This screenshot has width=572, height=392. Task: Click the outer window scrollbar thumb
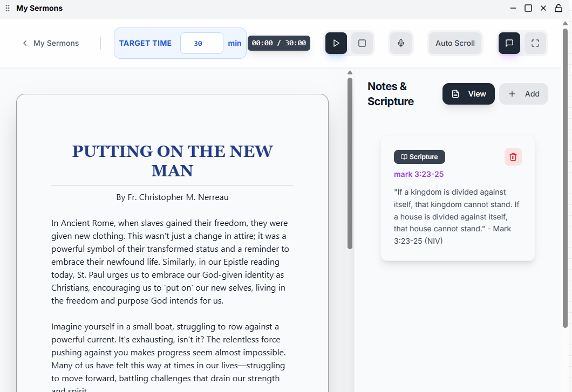click(x=565, y=178)
